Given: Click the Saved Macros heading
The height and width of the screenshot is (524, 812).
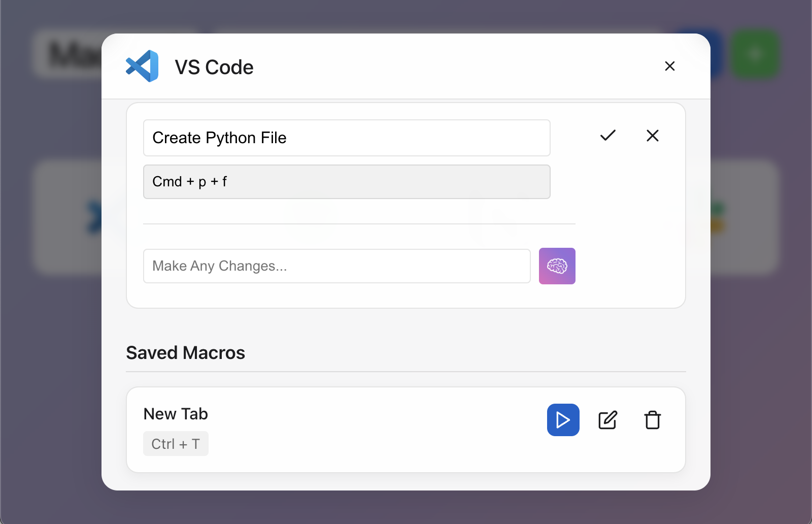Looking at the screenshot, I should (185, 352).
